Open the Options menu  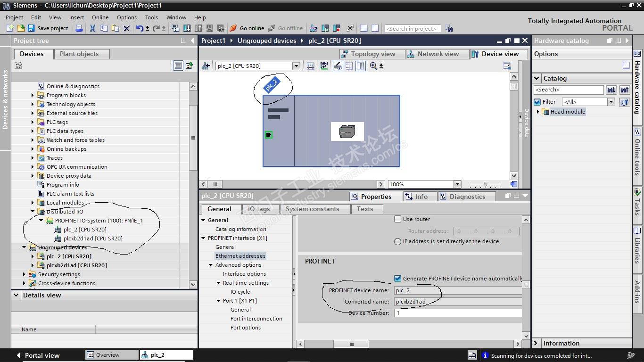(127, 17)
